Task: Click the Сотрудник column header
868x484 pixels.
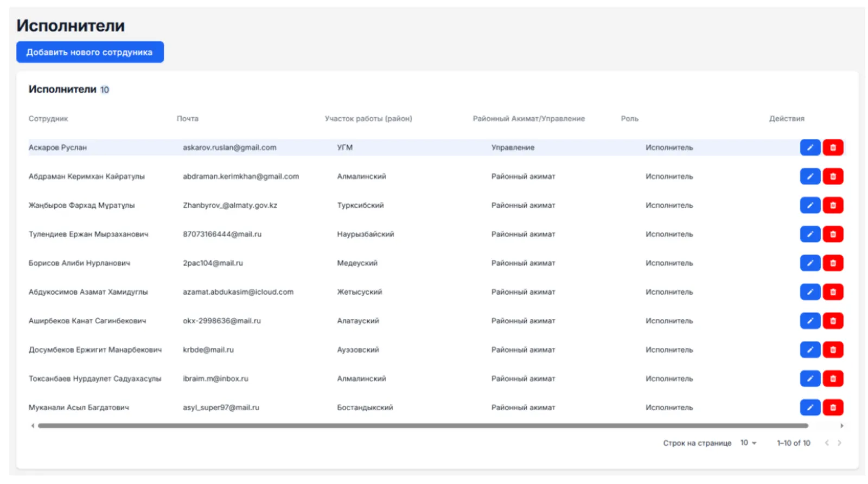Action: coord(48,119)
